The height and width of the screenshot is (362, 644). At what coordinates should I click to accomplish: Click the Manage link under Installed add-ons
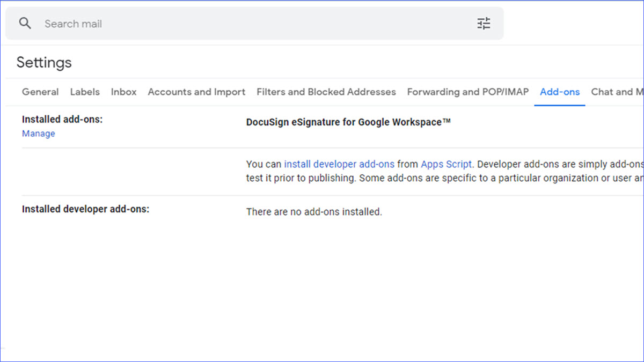(x=38, y=133)
